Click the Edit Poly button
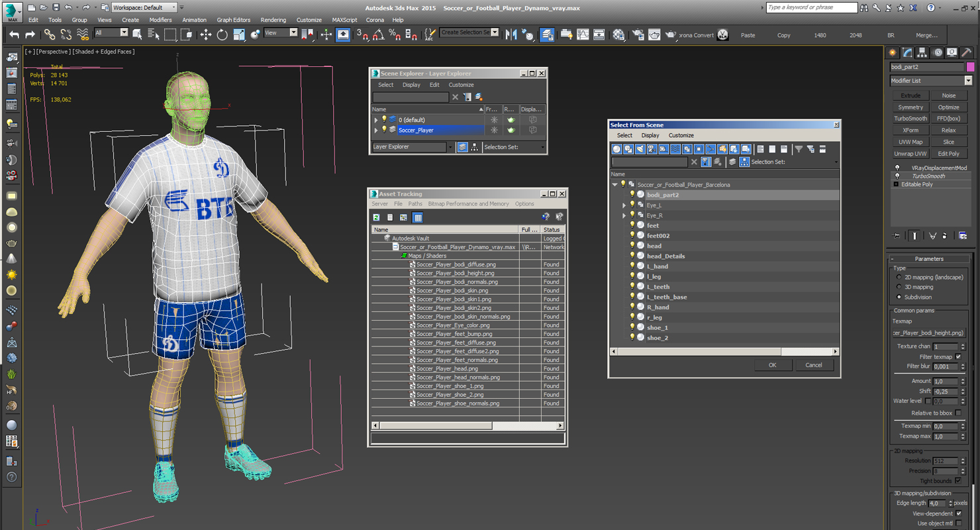The image size is (980, 530). [x=948, y=154]
